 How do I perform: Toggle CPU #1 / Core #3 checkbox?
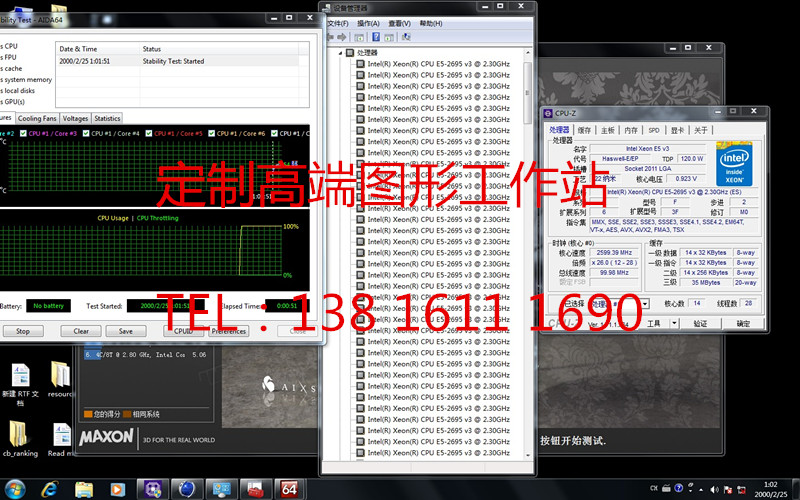tap(23, 133)
